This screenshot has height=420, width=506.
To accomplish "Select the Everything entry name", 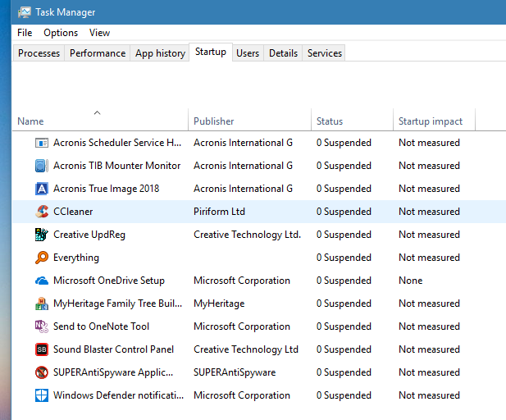I will pyautogui.click(x=75, y=258).
